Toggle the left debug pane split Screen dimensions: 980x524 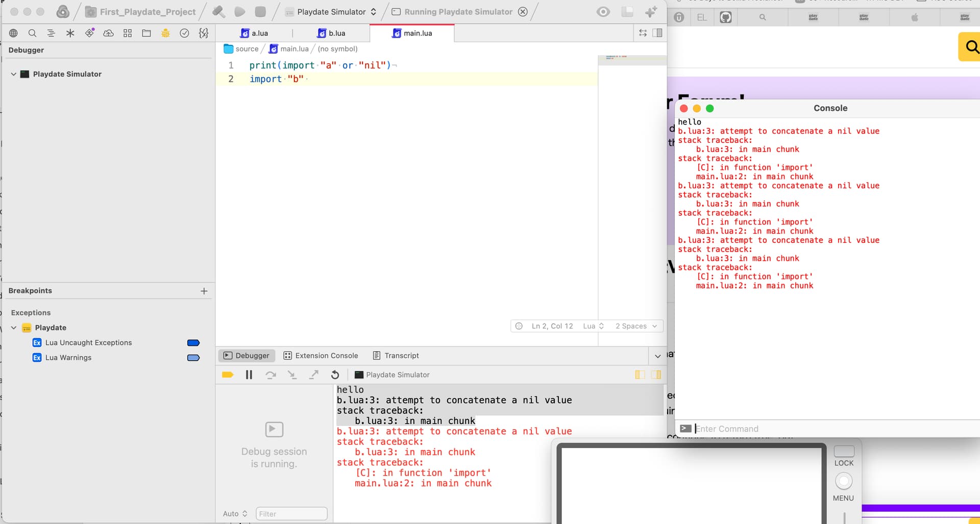point(640,375)
